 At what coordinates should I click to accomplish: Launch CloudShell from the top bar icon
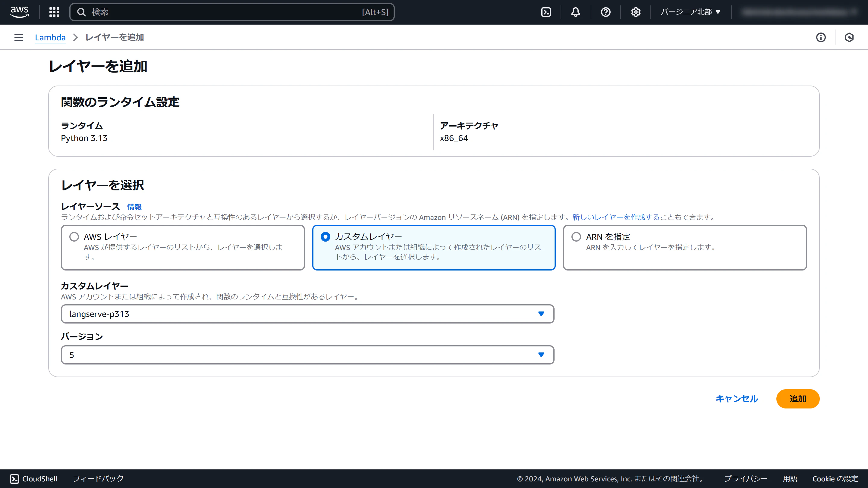coord(546,12)
